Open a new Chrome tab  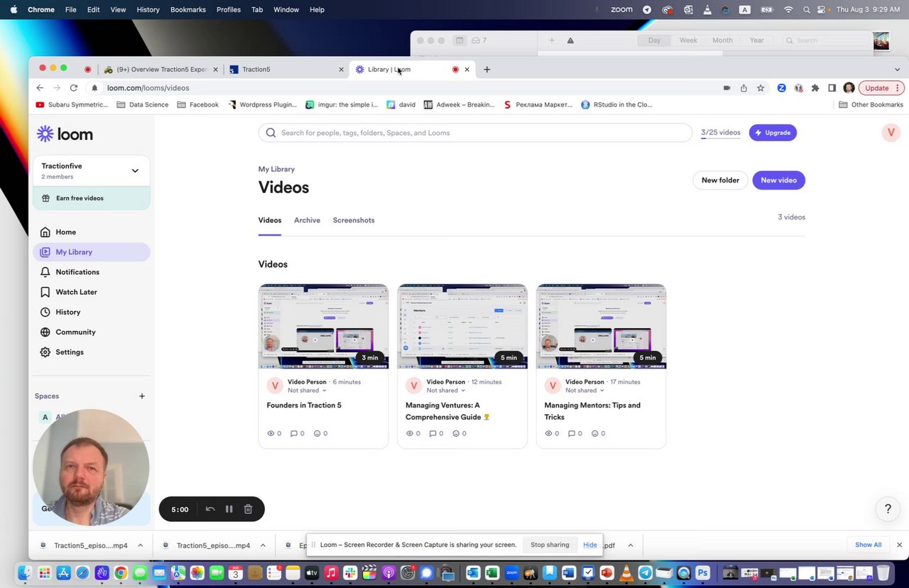pyautogui.click(x=486, y=70)
